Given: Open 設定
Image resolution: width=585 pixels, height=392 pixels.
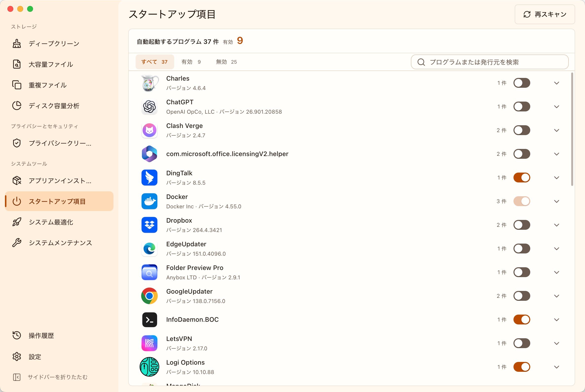Looking at the screenshot, I should (x=59, y=356).
